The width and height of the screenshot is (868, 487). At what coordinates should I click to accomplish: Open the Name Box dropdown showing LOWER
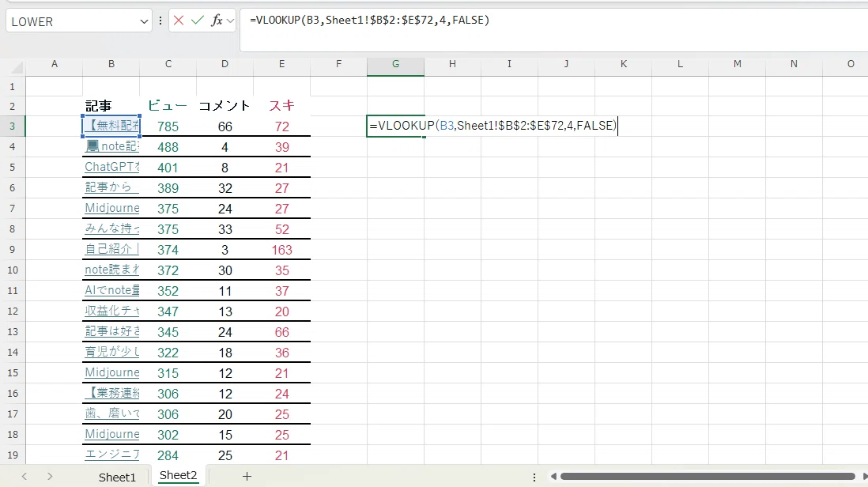pyautogui.click(x=144, y=21)
